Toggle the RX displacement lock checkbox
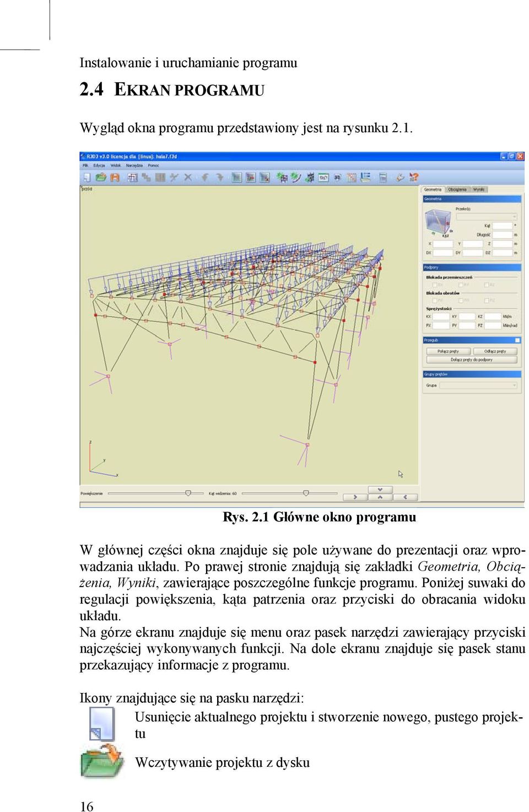The height and width of the screenshot is (812, 529). click(434, 285)
